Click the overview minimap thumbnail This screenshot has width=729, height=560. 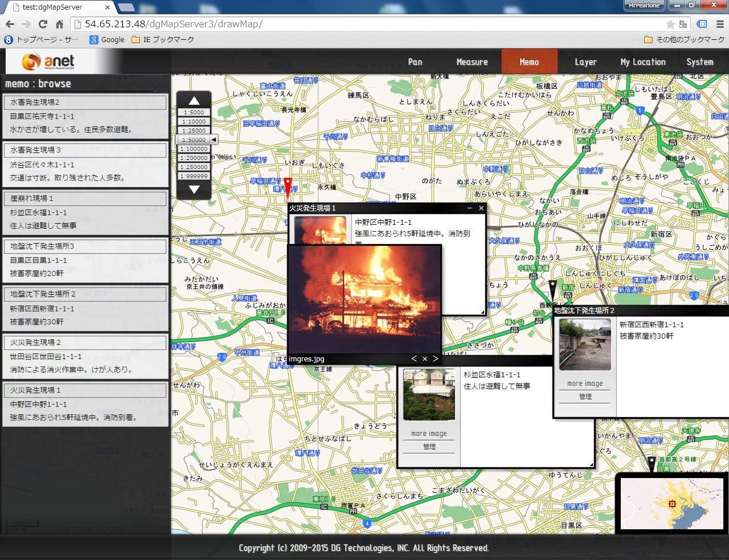(671, 504)
